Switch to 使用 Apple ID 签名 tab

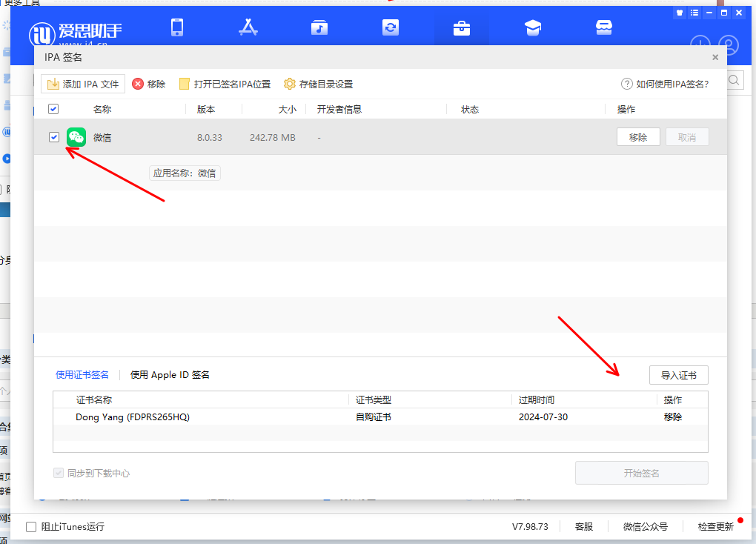[170, 375]
